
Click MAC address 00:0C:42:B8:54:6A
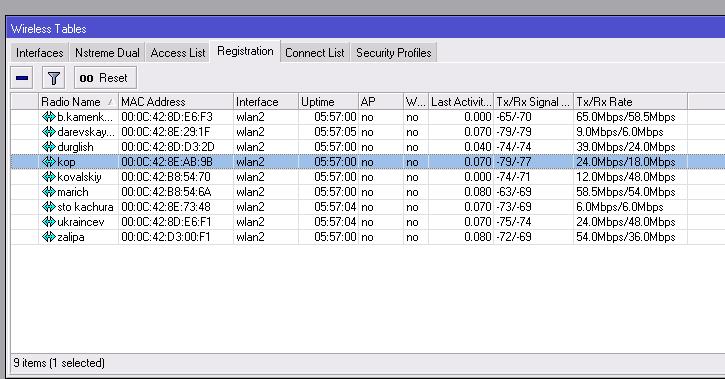pyautogui.click(x=166, y=192)
